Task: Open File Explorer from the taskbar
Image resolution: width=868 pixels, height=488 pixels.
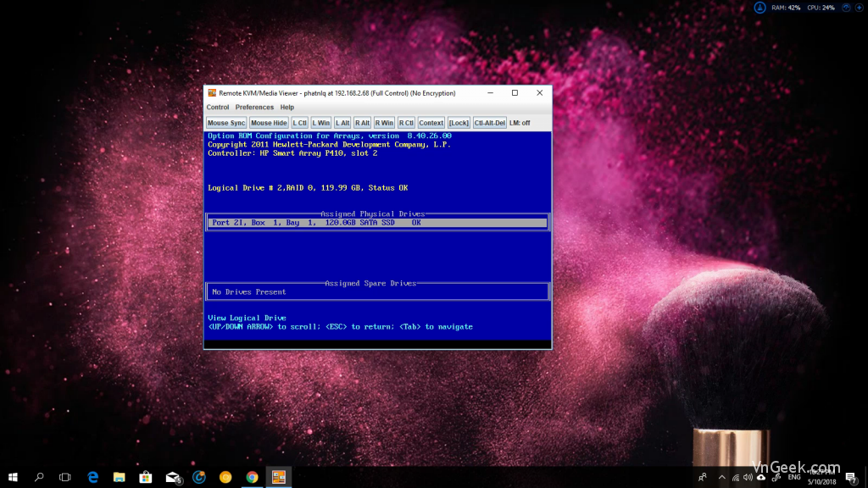Action: [119, 477]
